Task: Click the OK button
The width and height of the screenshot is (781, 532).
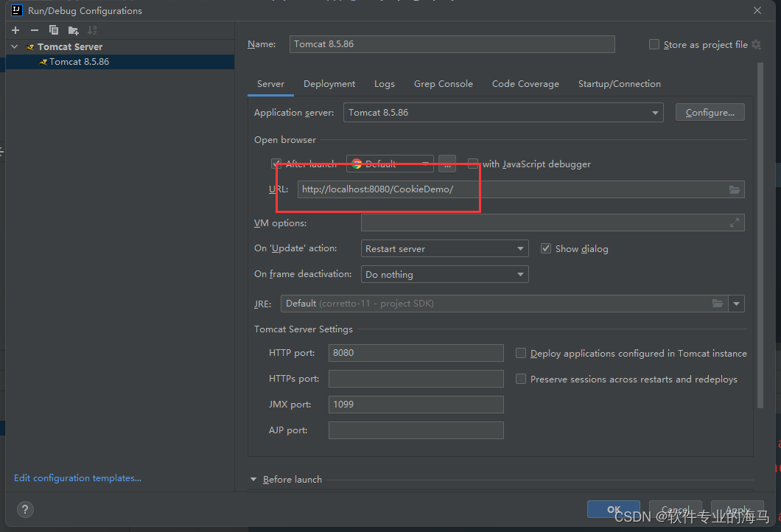Action: [614, 509]
